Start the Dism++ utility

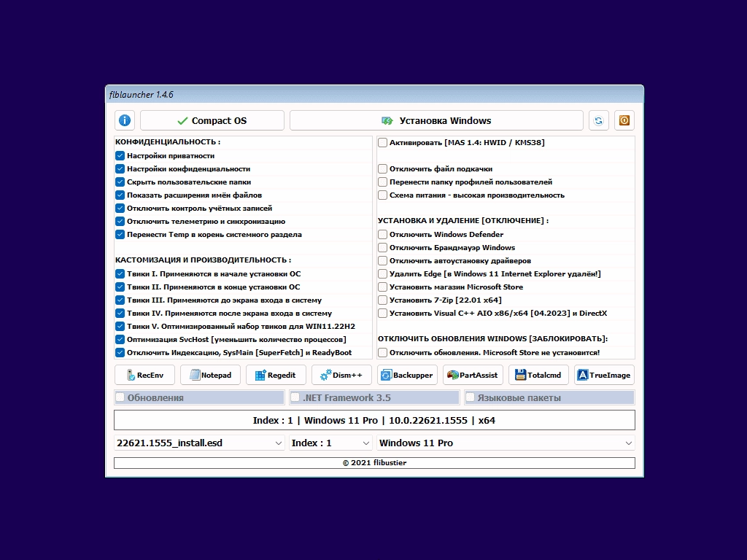click(341, 376)
